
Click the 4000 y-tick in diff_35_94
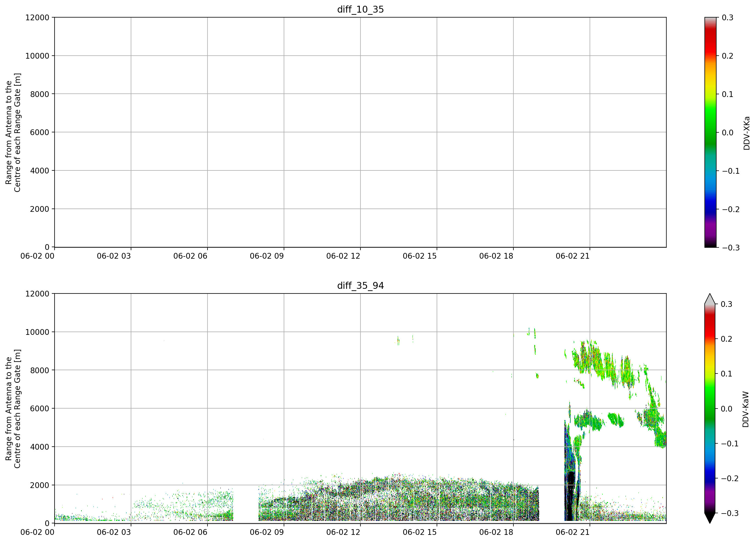[40, 447]
